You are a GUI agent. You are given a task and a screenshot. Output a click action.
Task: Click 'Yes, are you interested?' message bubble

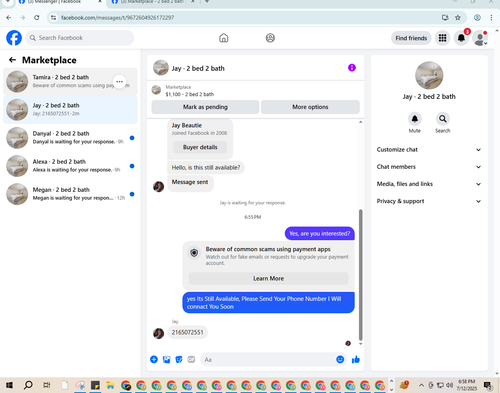320,233
